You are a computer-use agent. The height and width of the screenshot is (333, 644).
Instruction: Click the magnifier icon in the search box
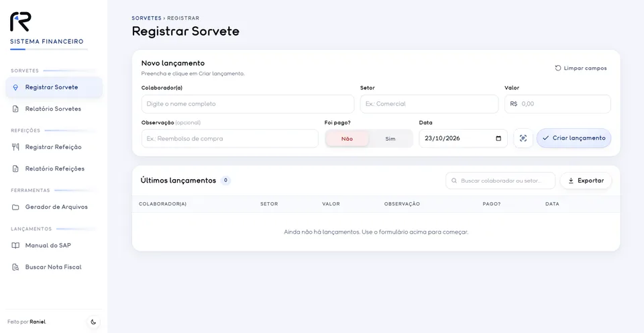click(x=454, y=181)
